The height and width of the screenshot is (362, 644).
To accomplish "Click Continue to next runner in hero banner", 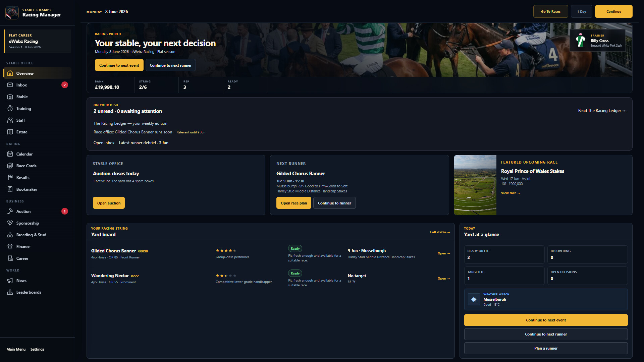I will (x=170, y=65).
